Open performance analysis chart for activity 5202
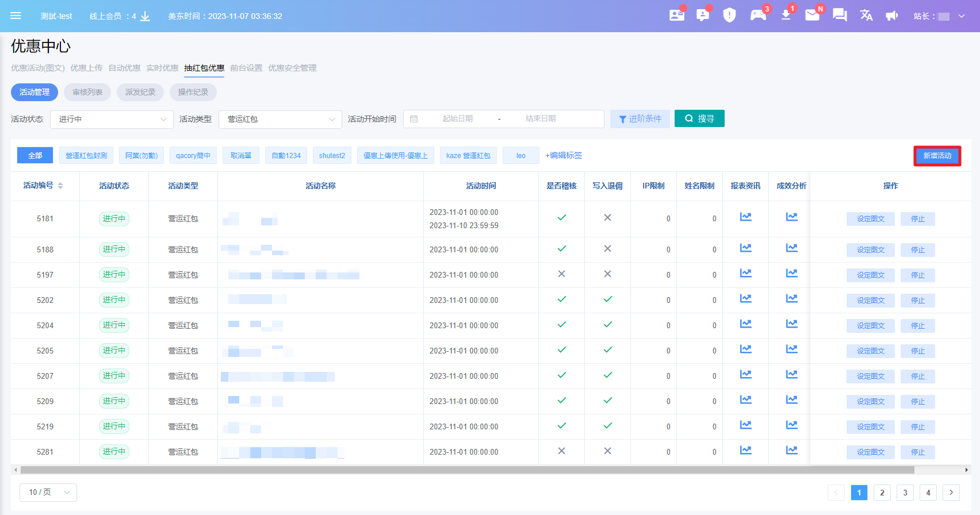This screenshot has width=980, height=515. (x=791, y=299)
